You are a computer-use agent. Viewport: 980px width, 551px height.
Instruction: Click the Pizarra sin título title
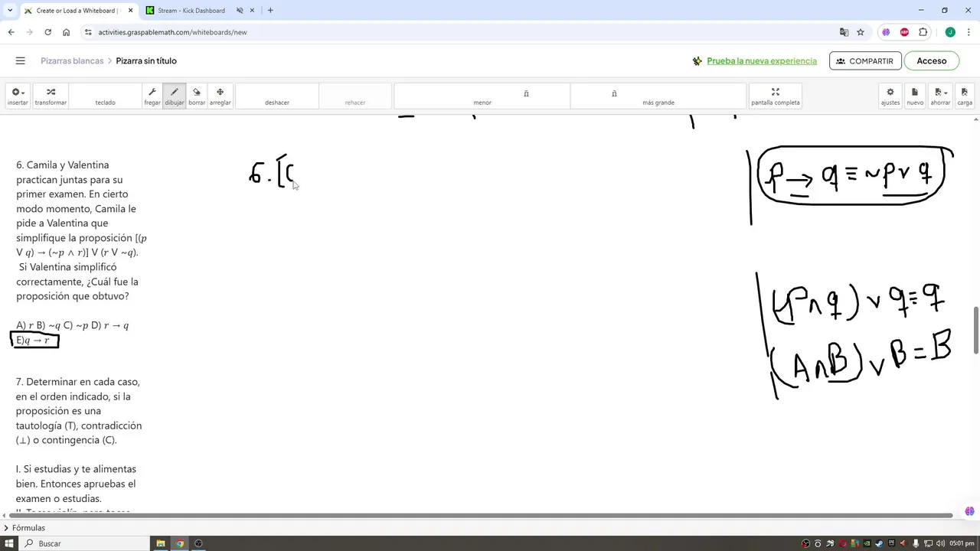(x=146, y=60)
